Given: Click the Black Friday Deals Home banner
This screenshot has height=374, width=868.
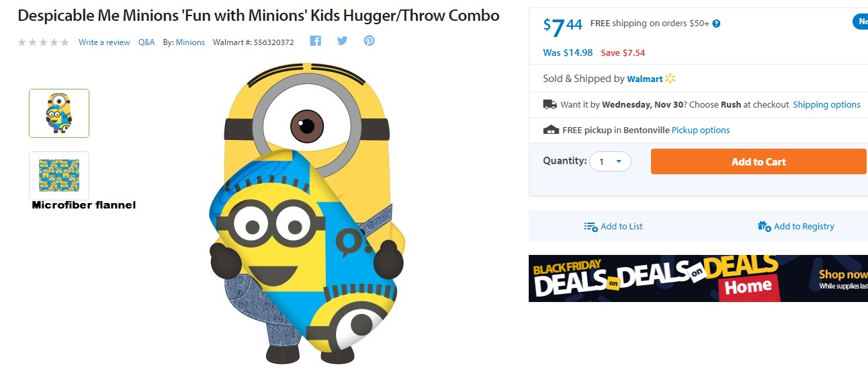Looking at the screenshot, I should [x=697, y=278].
